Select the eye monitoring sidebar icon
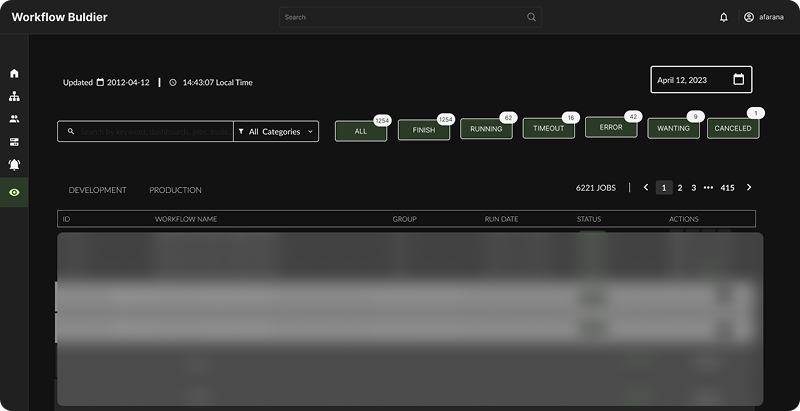The height and width of the screenshot is (411, 800). (x=14, y=192)
